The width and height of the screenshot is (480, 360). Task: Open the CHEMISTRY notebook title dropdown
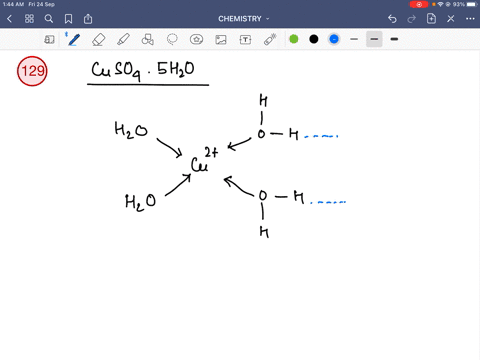coord(243,19)
